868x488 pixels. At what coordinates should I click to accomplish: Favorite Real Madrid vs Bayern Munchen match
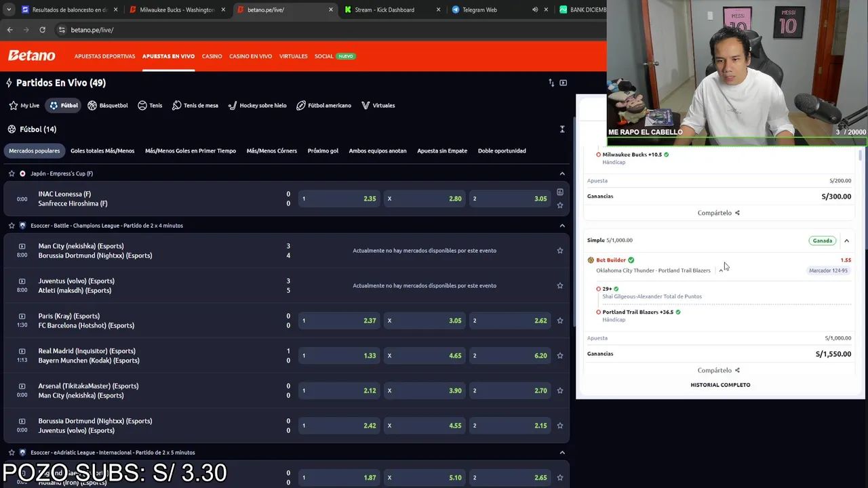(560, 356)
